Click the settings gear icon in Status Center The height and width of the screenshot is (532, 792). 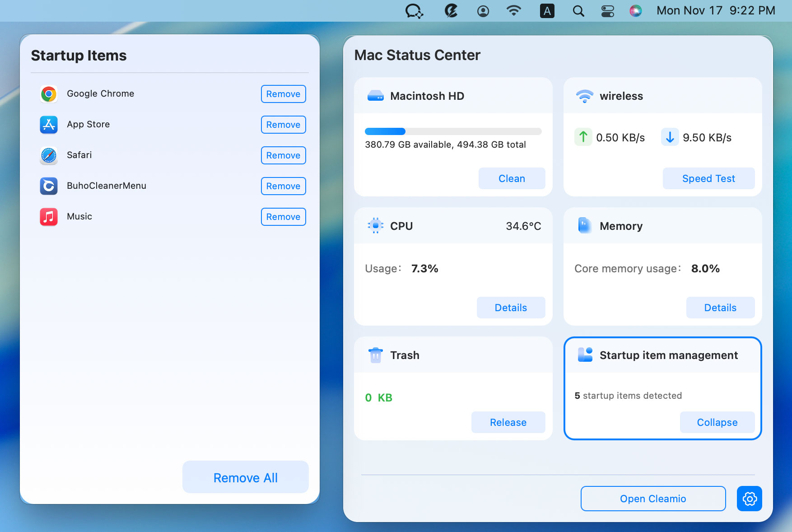point(749,499)
